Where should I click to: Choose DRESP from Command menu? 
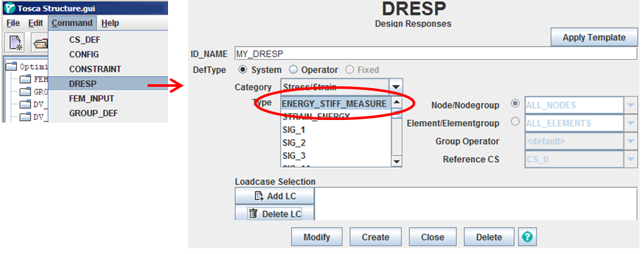pos(109,84)
